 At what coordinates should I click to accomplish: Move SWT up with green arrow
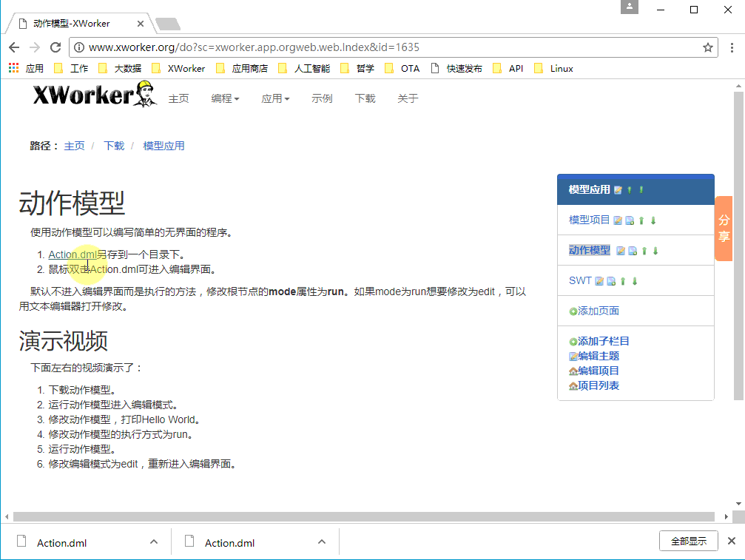pyautogui.click(x=623, y=281)
